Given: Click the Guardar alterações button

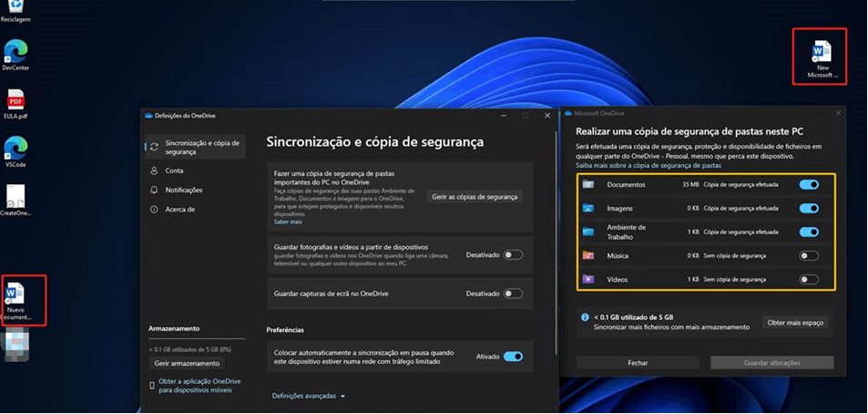Looking at the screenshot, I should click(771, 362).
